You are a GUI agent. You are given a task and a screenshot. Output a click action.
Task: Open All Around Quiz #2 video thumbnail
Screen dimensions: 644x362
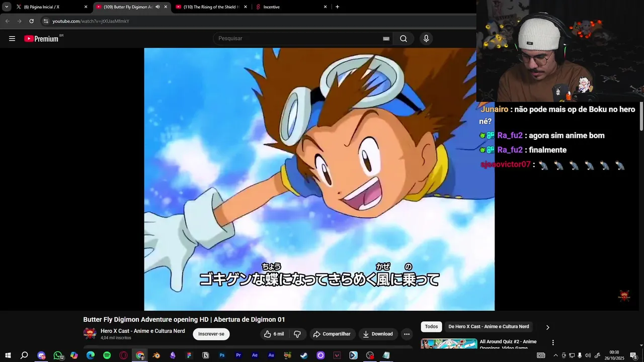click(449, 344)
